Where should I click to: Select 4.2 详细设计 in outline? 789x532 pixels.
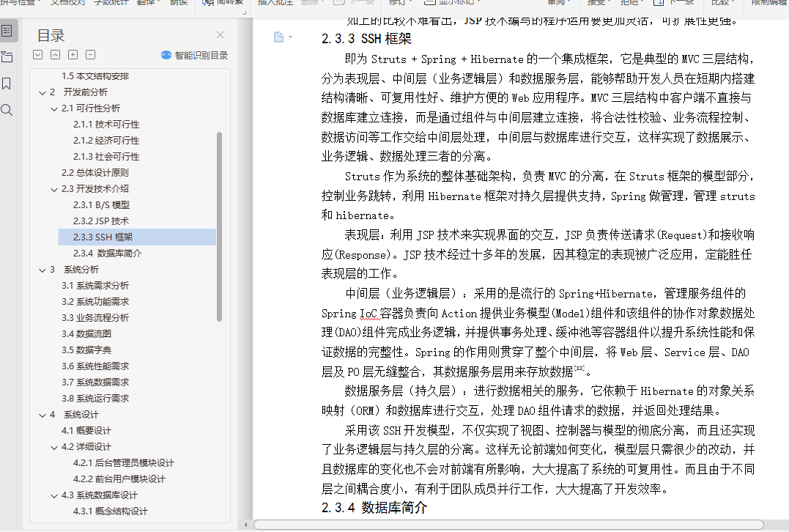[x=86, y=447]
